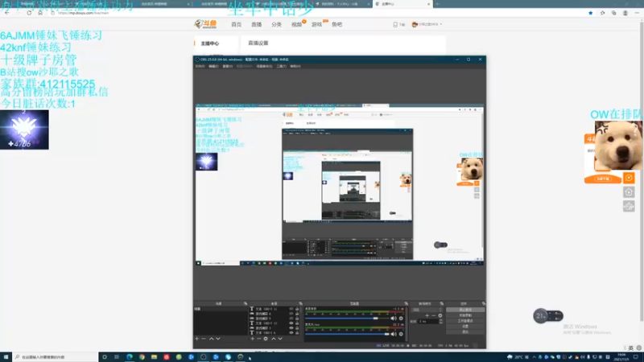Screen dimensions: 644x362
Task: Open the scene transition type dropdown
Action: (427, 310)
